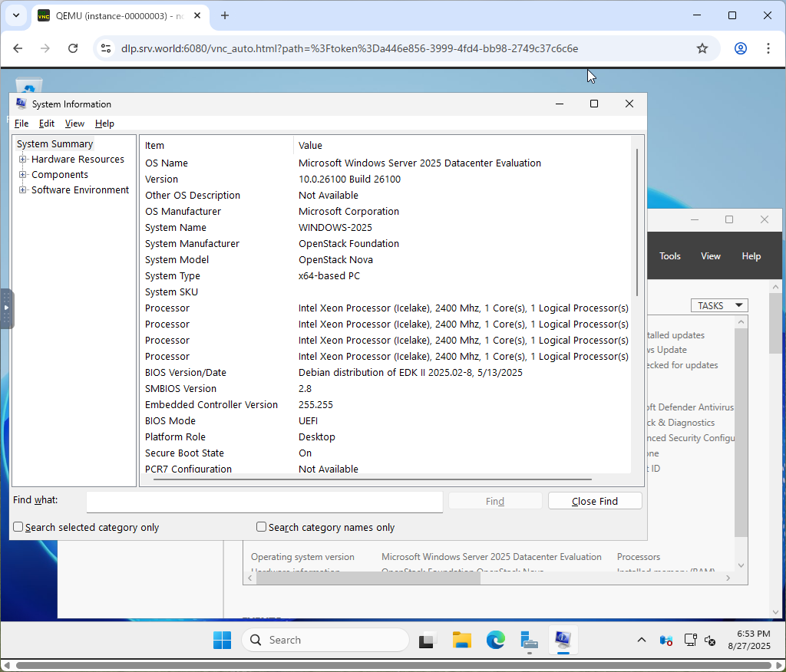Open the File menu in System Information
Viewport: 786px width, 672px height.
click(x=21, y=124)
